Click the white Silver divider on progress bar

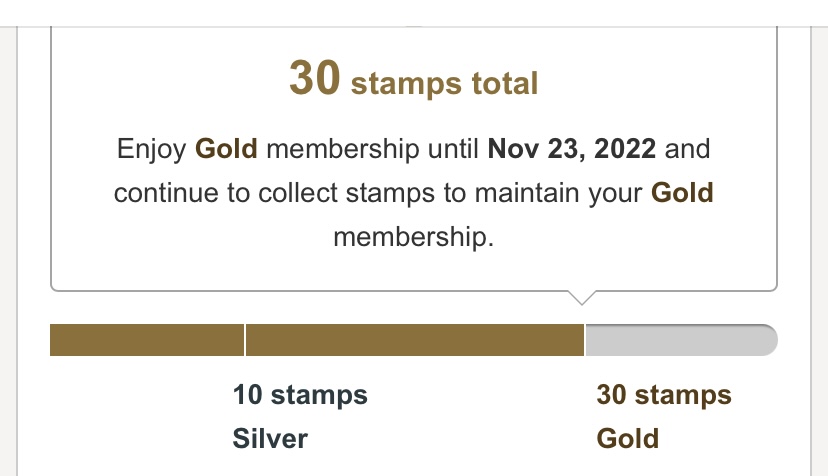tap(245, 340)
